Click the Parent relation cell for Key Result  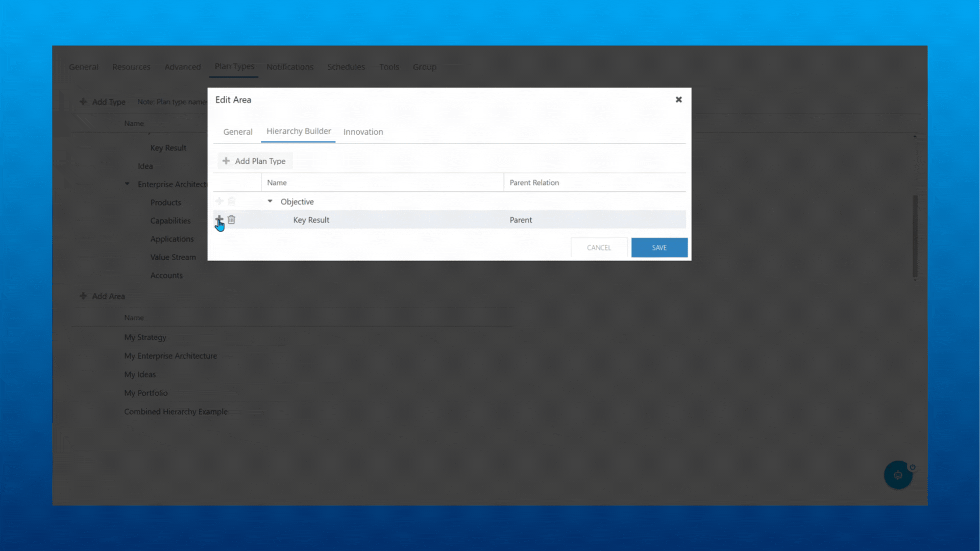(x=595, y=220)
